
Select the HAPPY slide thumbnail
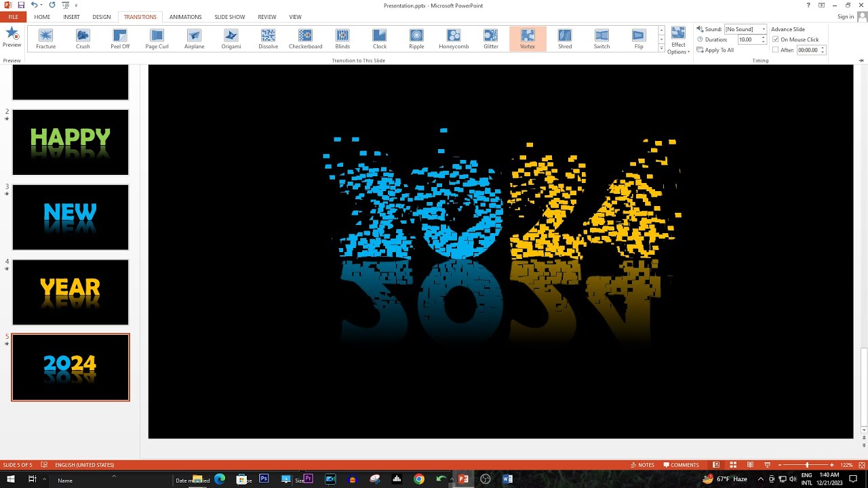coord(71,142)
